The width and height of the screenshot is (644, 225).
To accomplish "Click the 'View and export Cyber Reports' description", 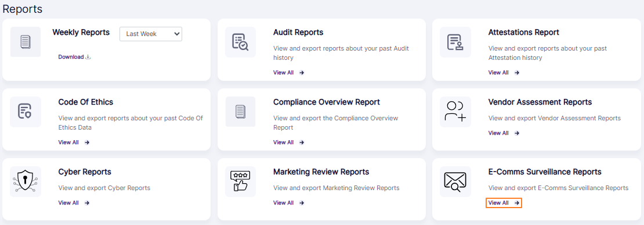I will pyautogui.click(x=104, y=188).
